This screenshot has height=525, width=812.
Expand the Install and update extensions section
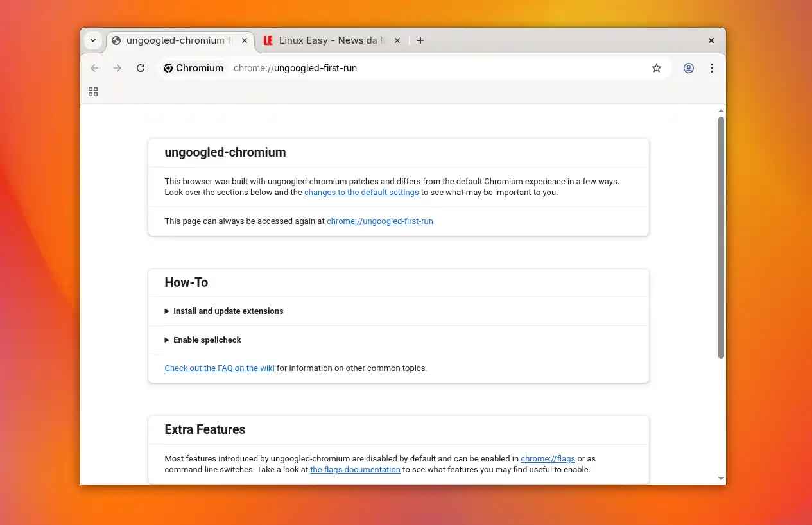228,311
